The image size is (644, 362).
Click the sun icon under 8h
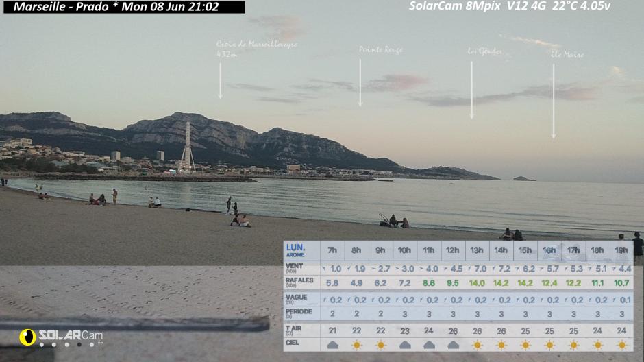[x=356, y=345]
